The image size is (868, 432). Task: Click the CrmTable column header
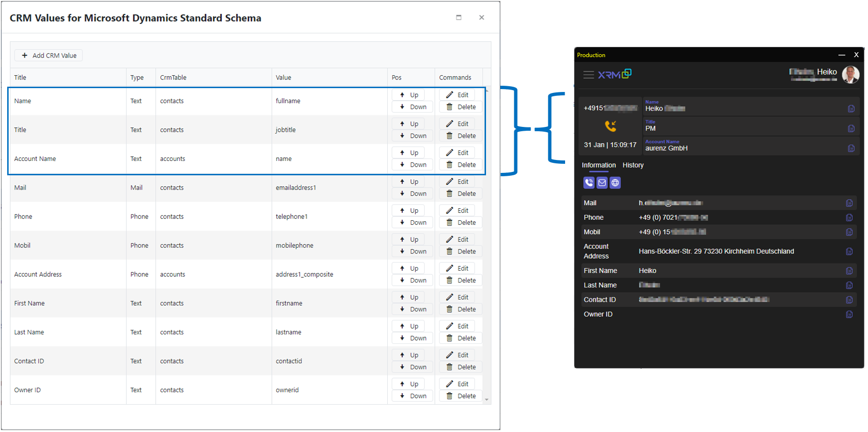[x=214, y=78]
